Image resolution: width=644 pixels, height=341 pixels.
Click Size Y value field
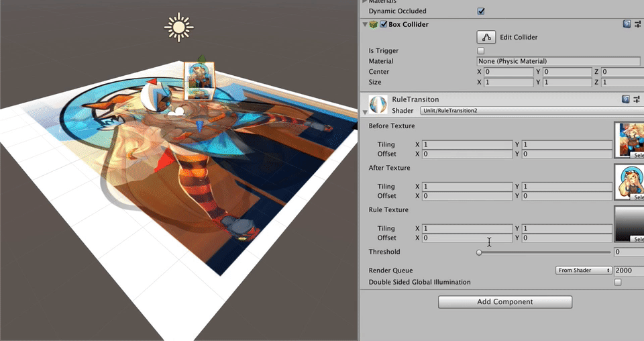pos(568,82)
